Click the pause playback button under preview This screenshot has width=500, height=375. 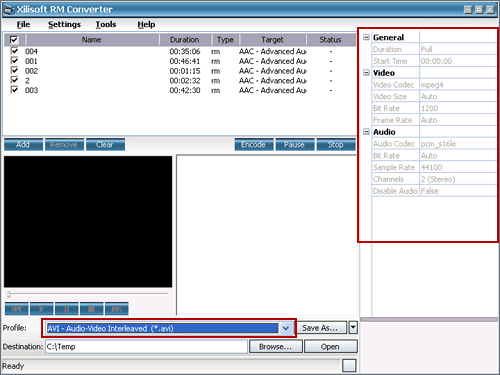67,309
